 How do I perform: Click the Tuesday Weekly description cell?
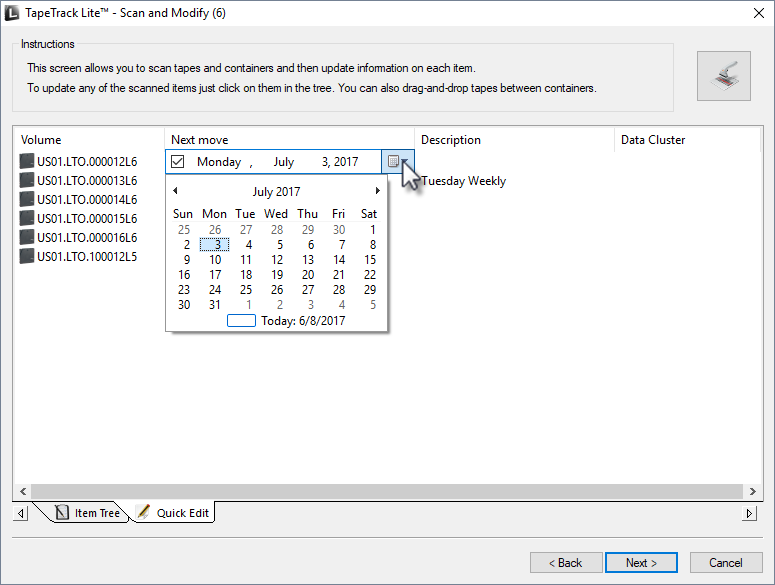(x=464, y=181)
